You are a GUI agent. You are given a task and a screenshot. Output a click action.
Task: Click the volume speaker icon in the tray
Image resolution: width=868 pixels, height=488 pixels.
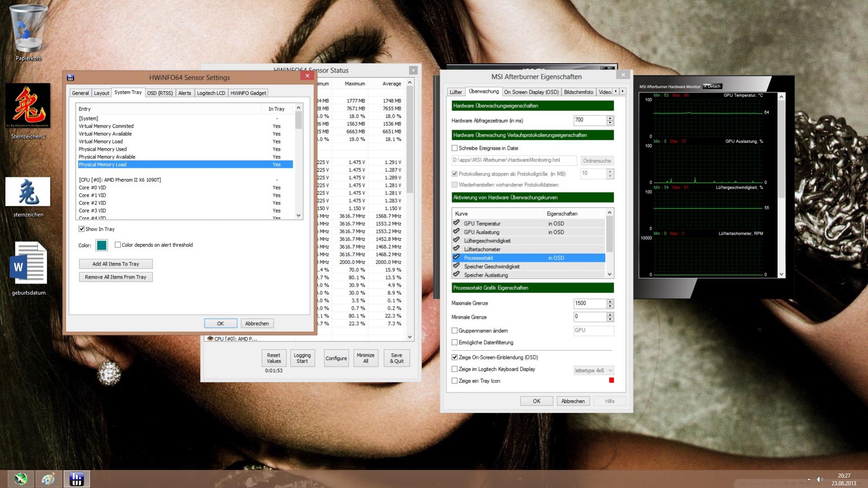[820, 479]
